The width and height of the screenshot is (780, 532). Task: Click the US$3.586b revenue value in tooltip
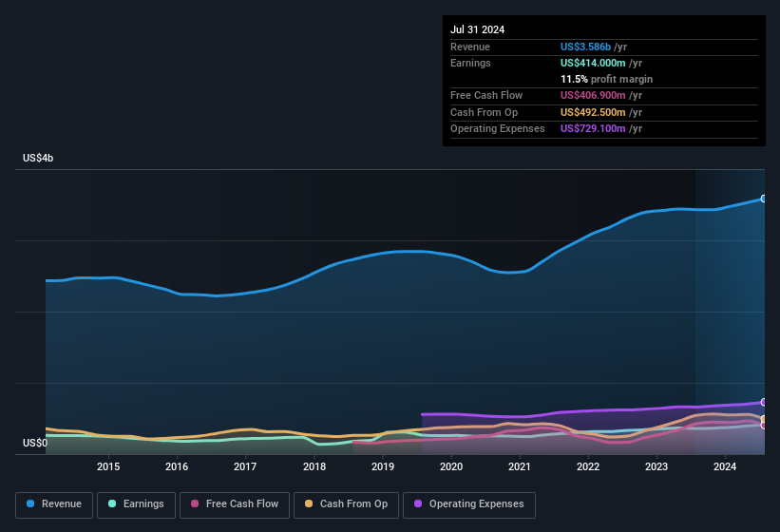pyautogui.click(x=585, y=47)
